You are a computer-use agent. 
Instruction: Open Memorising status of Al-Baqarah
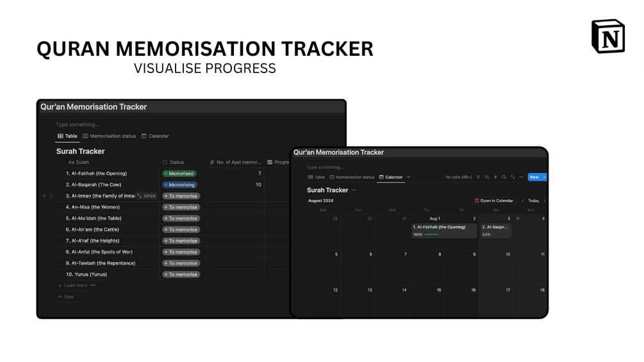(x=180, y=185)
